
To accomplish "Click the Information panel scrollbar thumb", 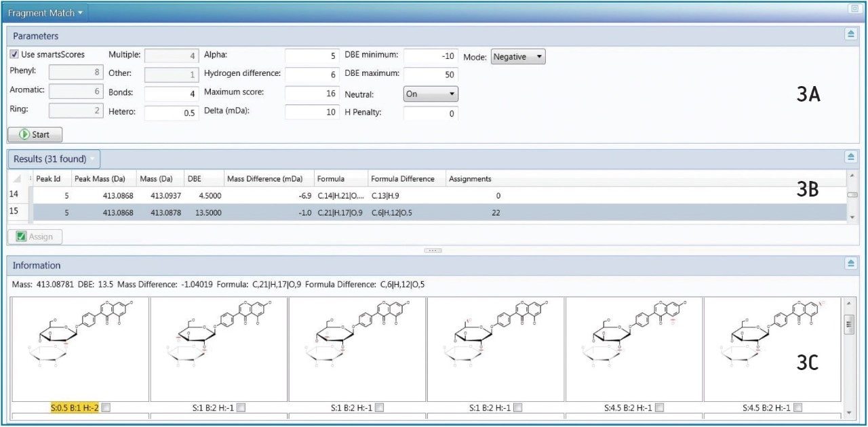I will [x=848, y=326].
